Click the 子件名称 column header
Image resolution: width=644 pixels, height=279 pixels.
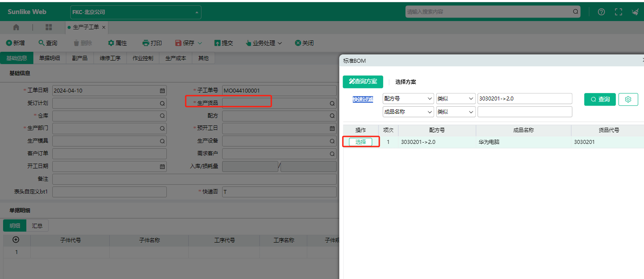click(x=149, y=240)
